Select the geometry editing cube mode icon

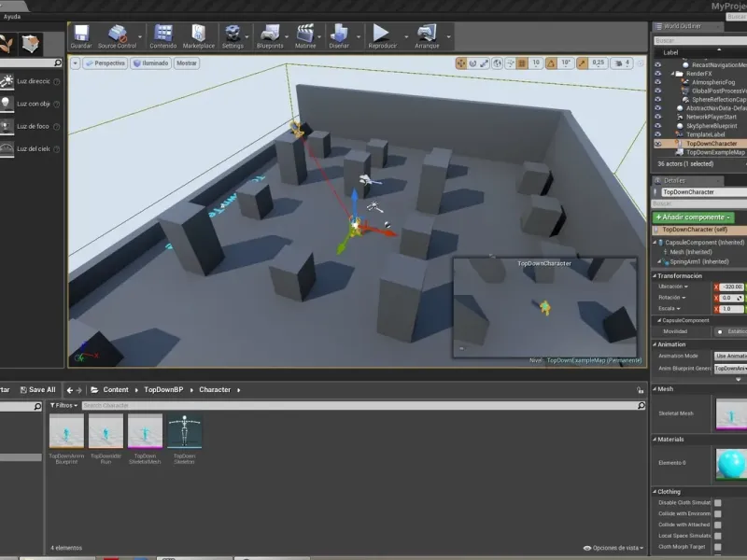[31, 44]
